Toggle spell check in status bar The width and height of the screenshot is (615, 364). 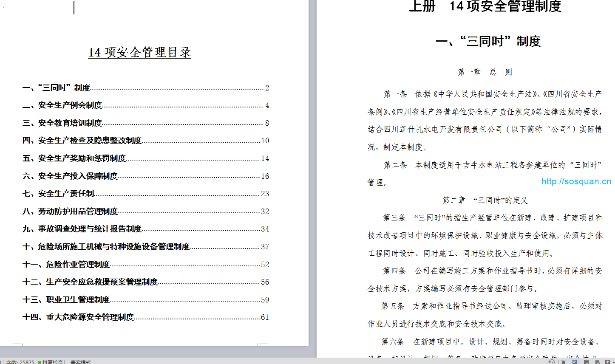[50, 362]
